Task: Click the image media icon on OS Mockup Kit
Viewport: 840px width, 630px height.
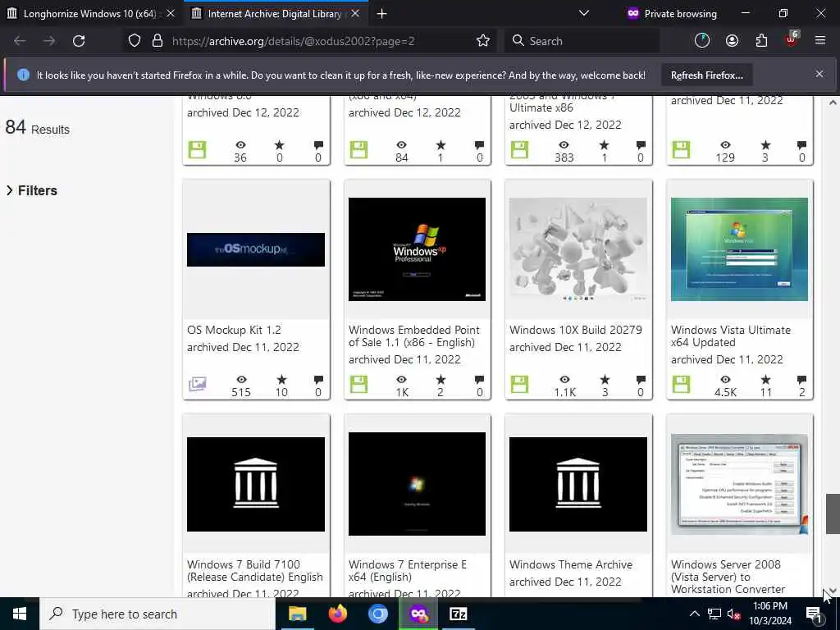Action: [197, 384]
